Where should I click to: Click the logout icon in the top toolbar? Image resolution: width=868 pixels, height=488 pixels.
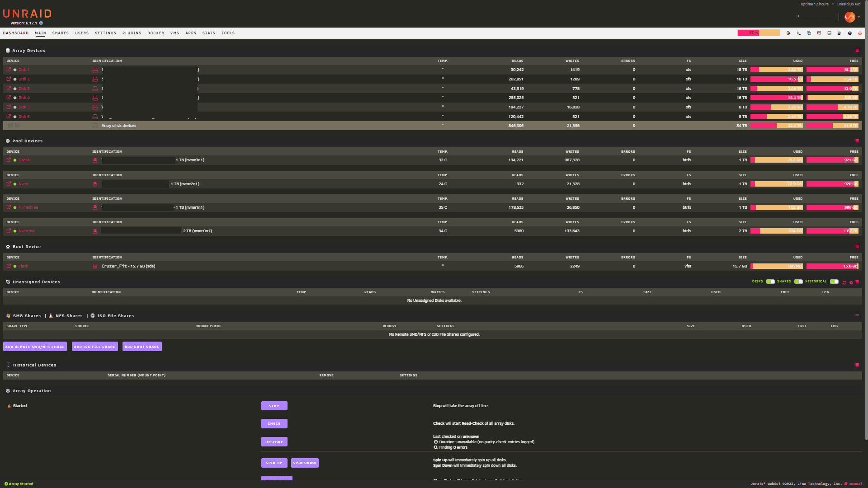(788, 33)
